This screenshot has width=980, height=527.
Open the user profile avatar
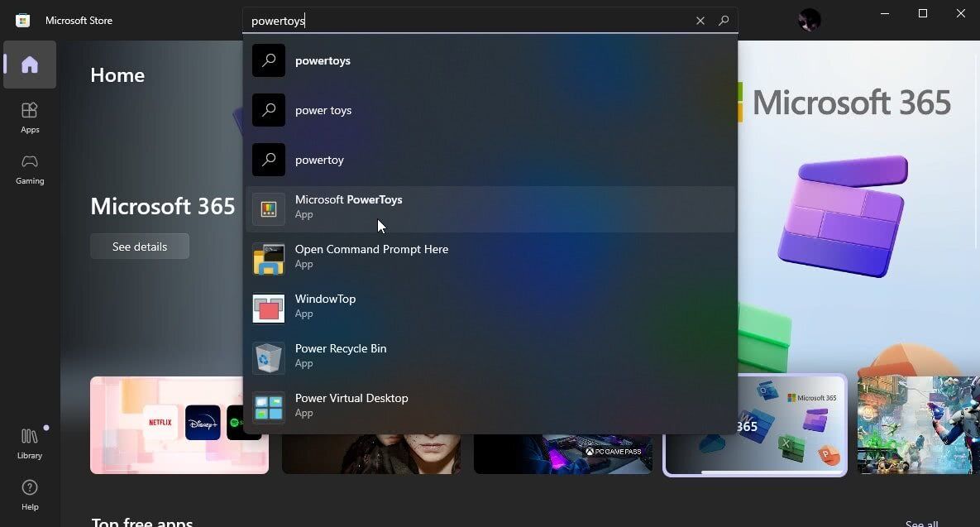pos(809,20)
